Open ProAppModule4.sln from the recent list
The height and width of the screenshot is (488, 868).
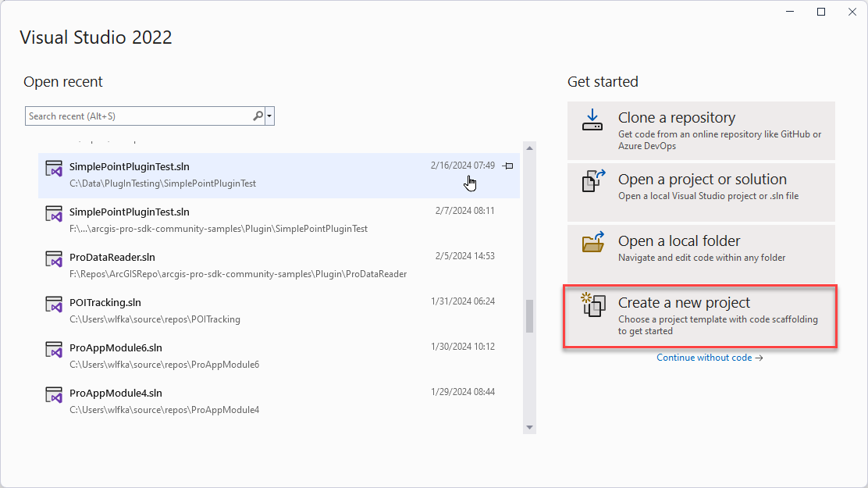[x=116, y=393]
